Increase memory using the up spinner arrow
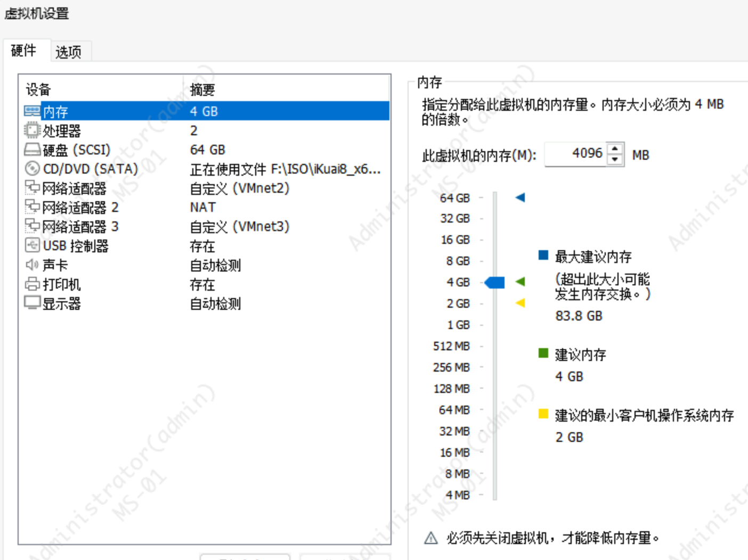748x560 pixels. pos(615,150)
